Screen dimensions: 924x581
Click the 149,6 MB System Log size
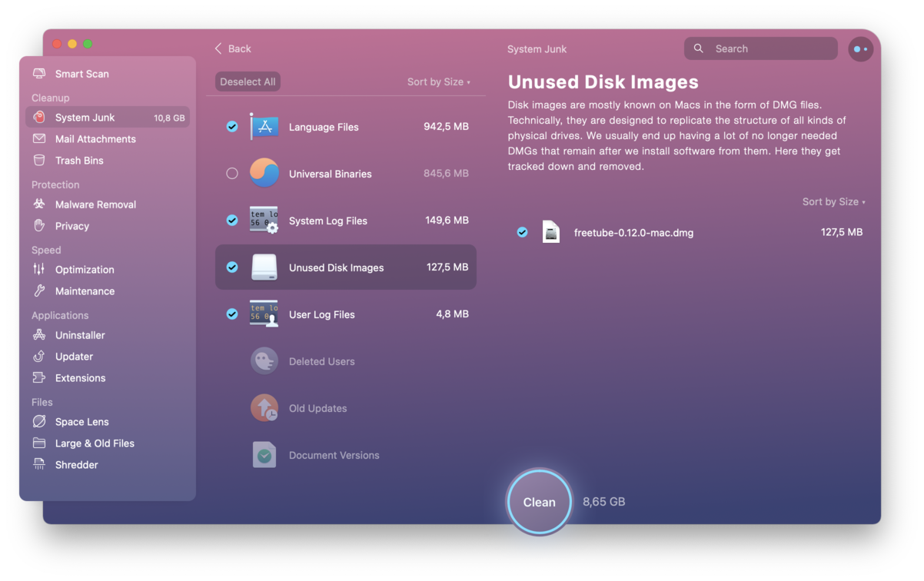tap(447, 221)
